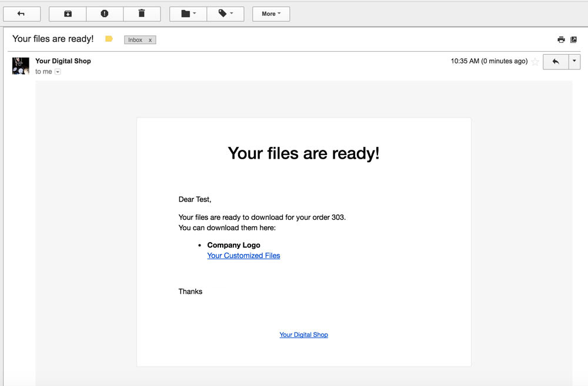
Task: Reply to Your Digital Shop
Action: click(x=556, y=61)
